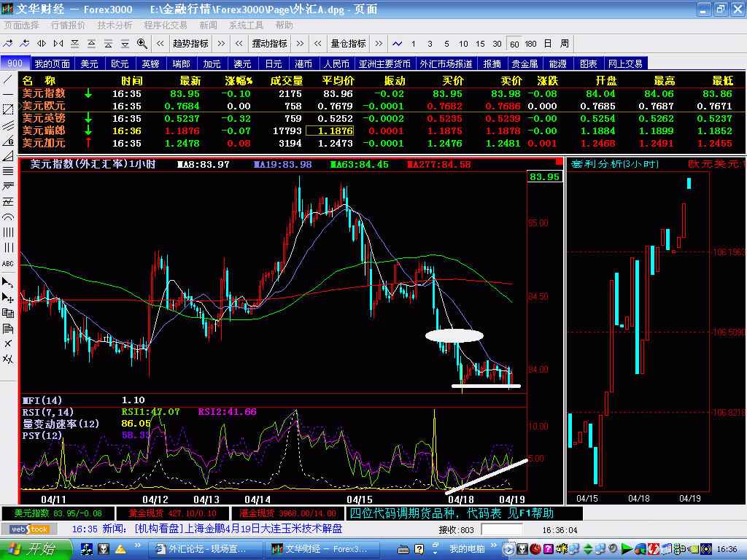Click the horizontal compress chart icon

tap(58, 43)
